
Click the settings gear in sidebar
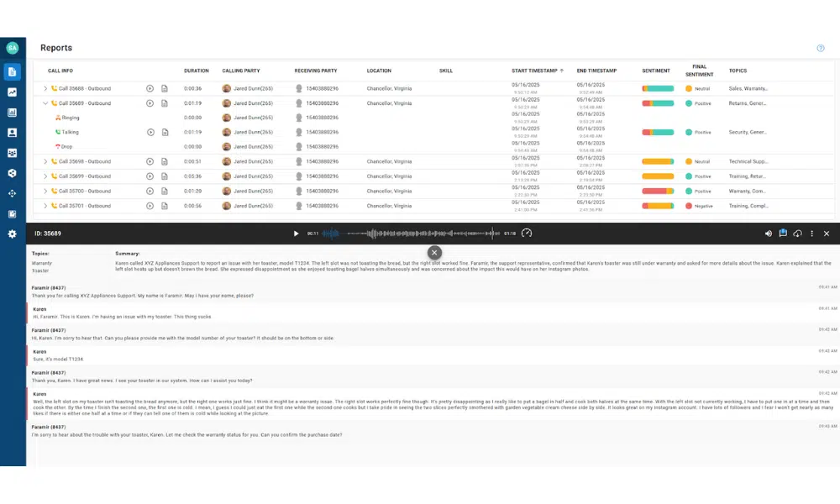pyautogui.click(x=13, y=234)
